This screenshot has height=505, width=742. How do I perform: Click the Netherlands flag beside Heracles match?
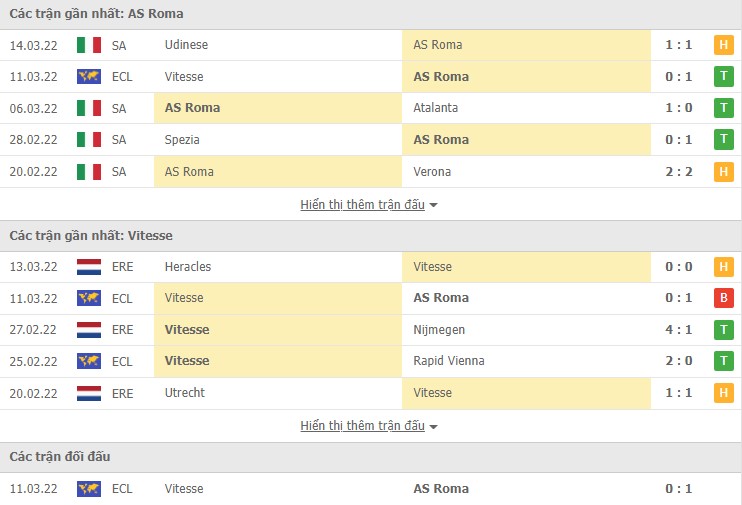coord(89,267)
